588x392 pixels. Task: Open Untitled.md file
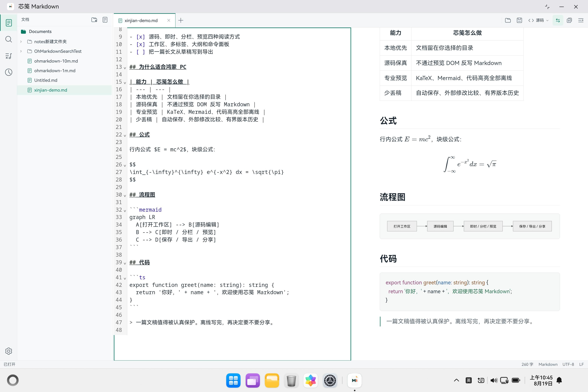coord(46,80)
